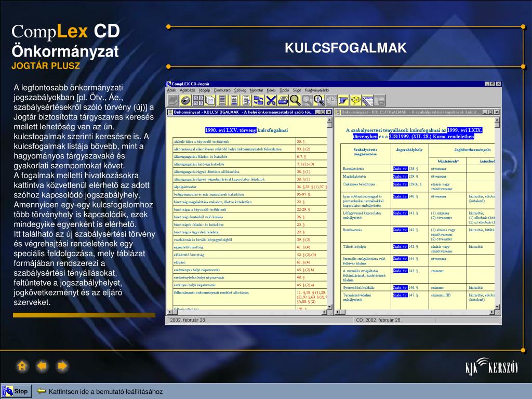This screenshot has width=532, height=399.
Task: Click 'Szabs. tv.' link for 138. §
Action: [x=401, y=169]
